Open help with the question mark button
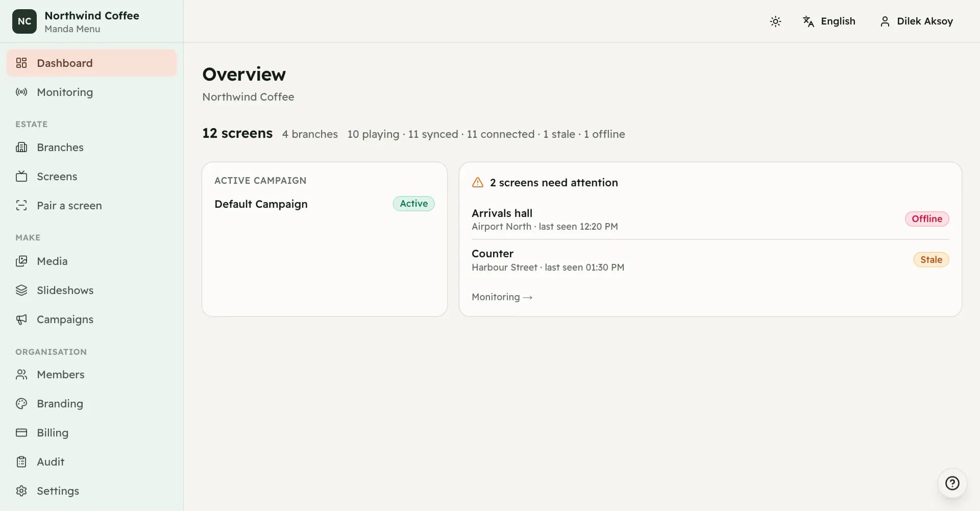This screenshot has height=511, width=980. tap(952, 483)
